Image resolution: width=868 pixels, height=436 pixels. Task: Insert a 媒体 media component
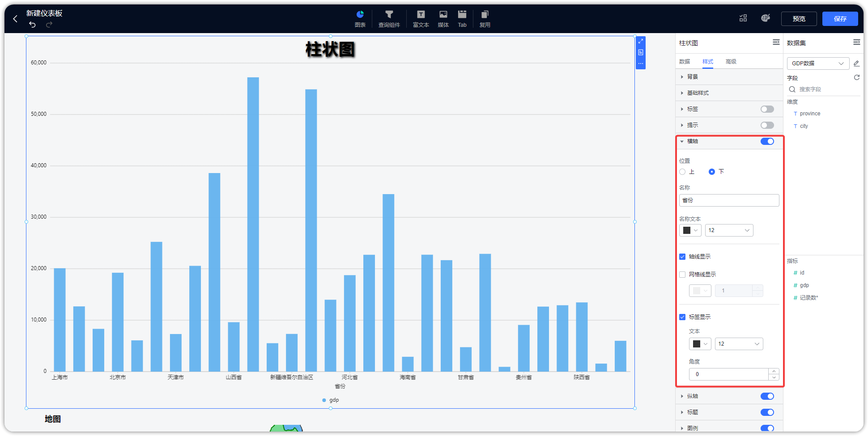(443, 19)
